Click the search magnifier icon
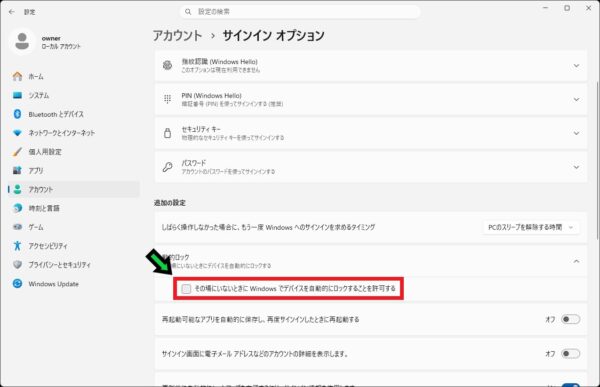Screen dimensions: 600x387 coord(188,12)
